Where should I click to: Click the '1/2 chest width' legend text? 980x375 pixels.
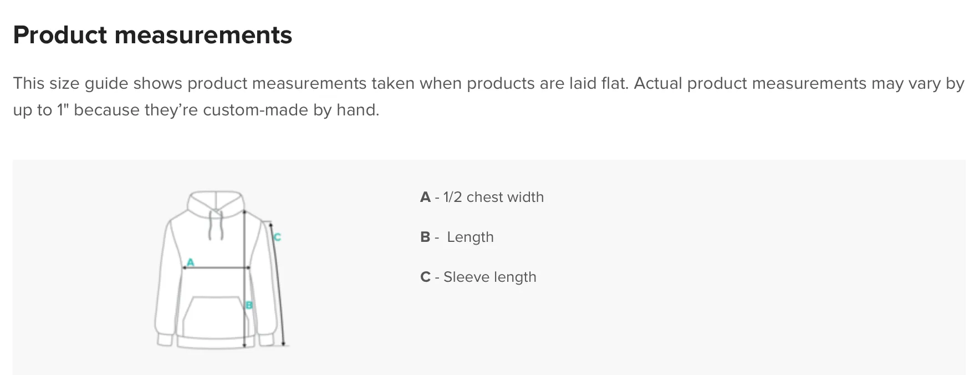click(x=493, y=197)
